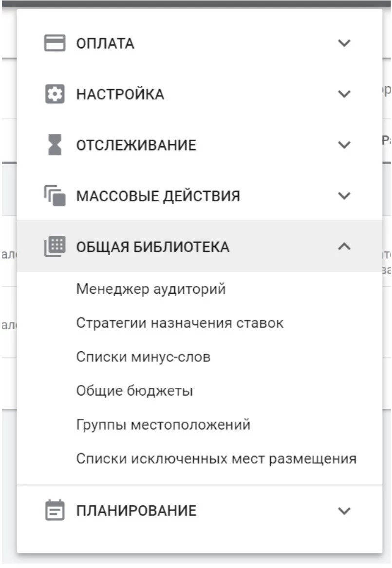The width and height of the screenshot is (392, 568).
Task: Expand the ОПЛАТА section chevron
Action: (x=344, y=43)
